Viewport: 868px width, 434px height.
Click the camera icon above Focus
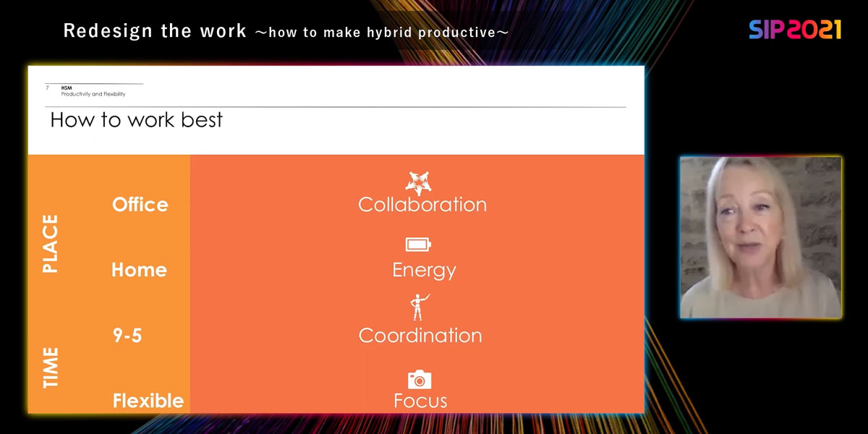420,378
